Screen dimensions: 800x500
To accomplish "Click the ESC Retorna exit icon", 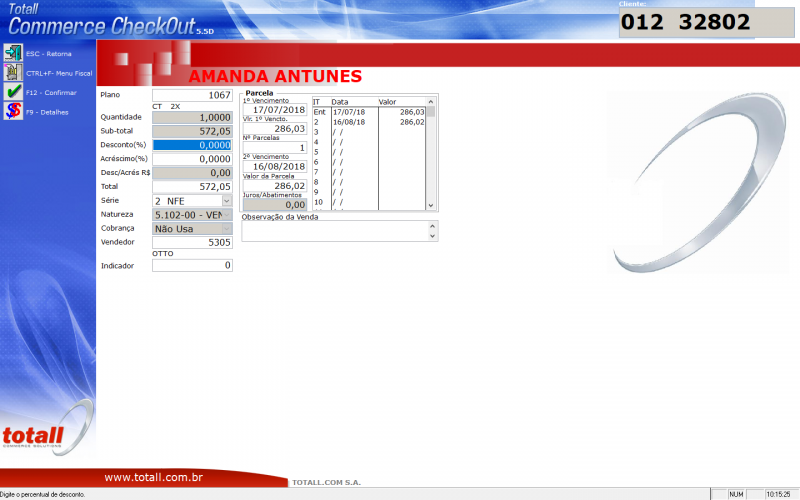I will click(x=13, y=53).
